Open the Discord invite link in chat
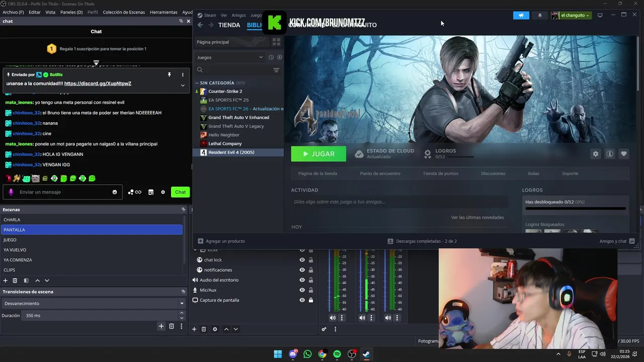 pos(98,83)
